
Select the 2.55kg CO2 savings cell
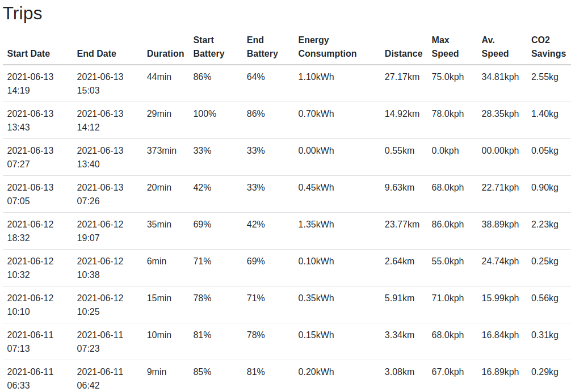(x=545, y=77)
